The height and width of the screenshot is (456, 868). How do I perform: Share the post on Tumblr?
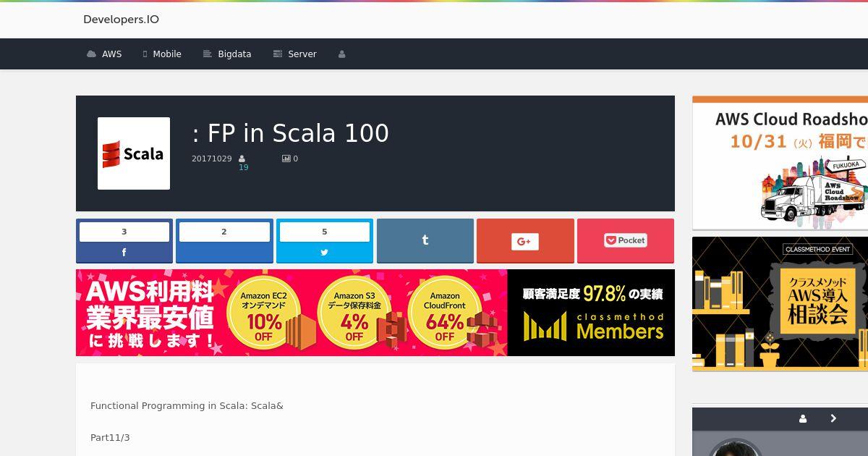[x=425, y=241]
